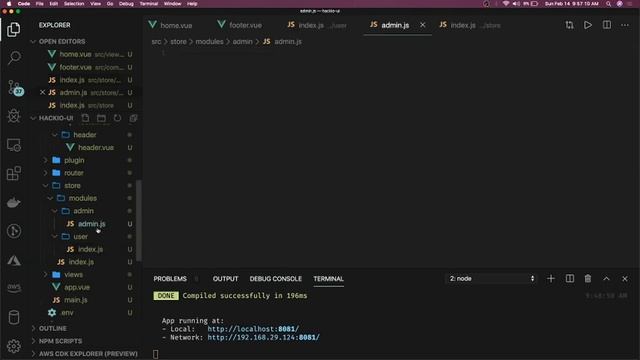Collapse the user folder
The width and height of the screenshot is (640, 360).
coord(55,237)
